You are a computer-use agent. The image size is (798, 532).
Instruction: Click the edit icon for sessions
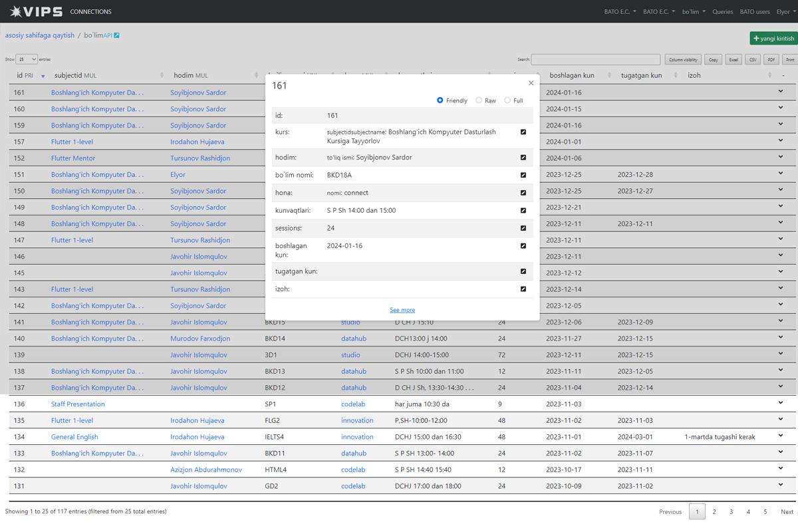523,228
